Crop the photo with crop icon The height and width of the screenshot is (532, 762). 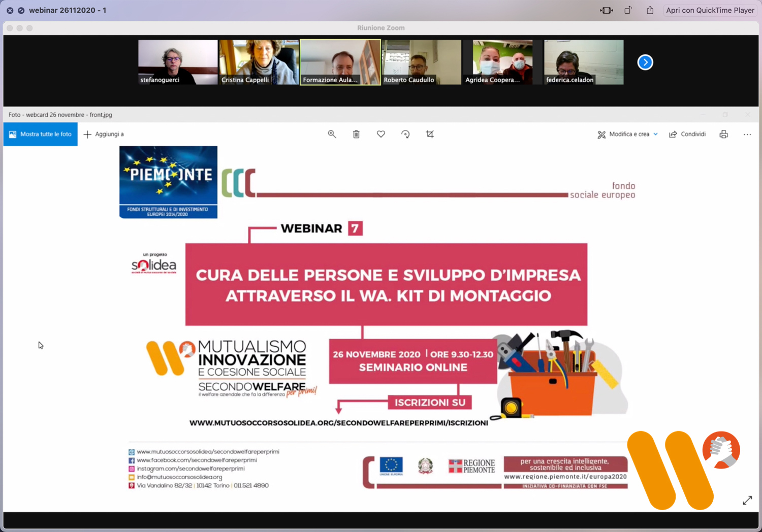click(x=430, y=134)
